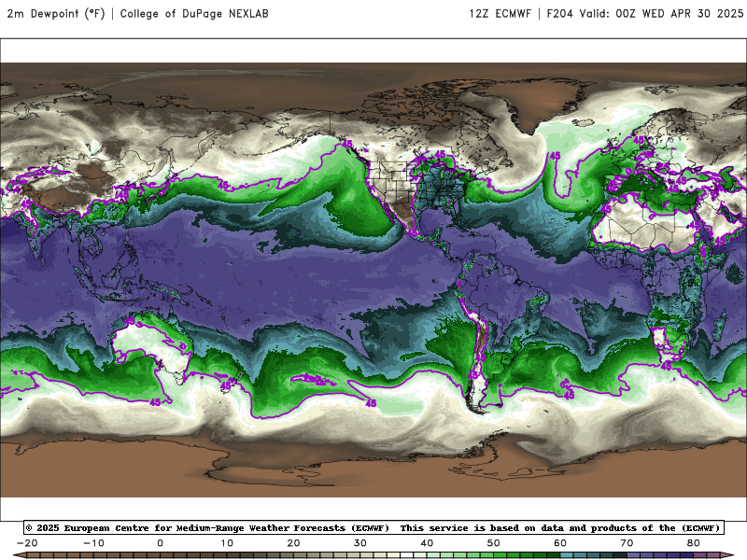Click the "F204" forecast hour text
Viewport: 747px width, 560px height.
(x=559, y=13)
